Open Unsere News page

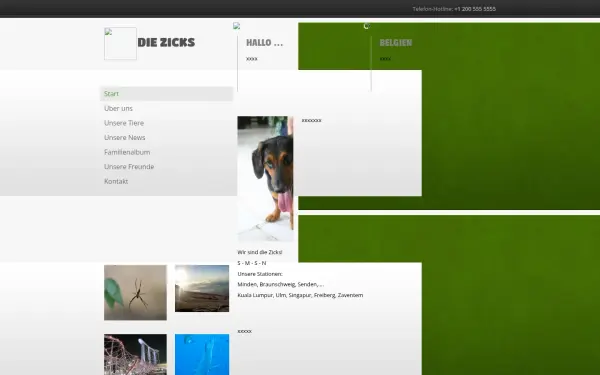124,137
